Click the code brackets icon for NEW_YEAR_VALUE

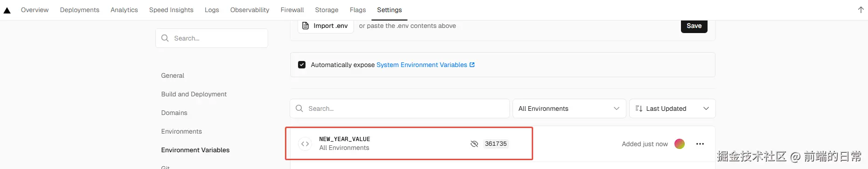click(x=305, y=144)
